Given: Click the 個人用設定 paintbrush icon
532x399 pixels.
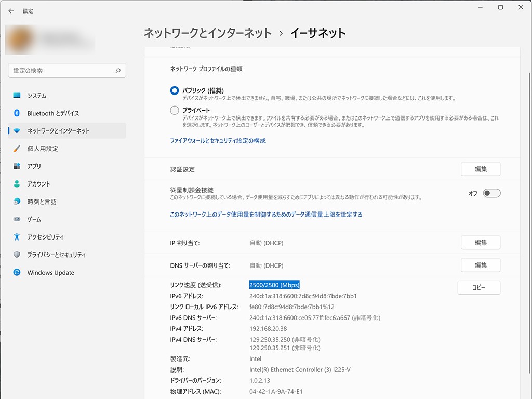Looking at the screenshot, I should 17,149.
